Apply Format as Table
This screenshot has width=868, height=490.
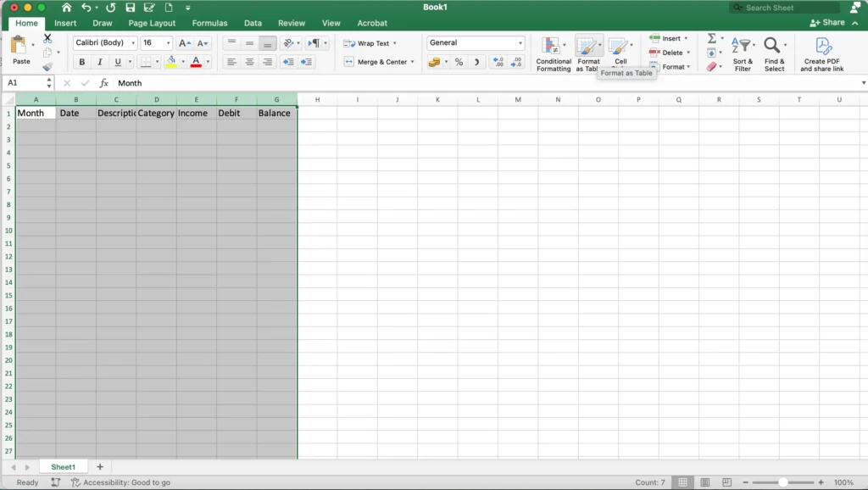[589, 51]
